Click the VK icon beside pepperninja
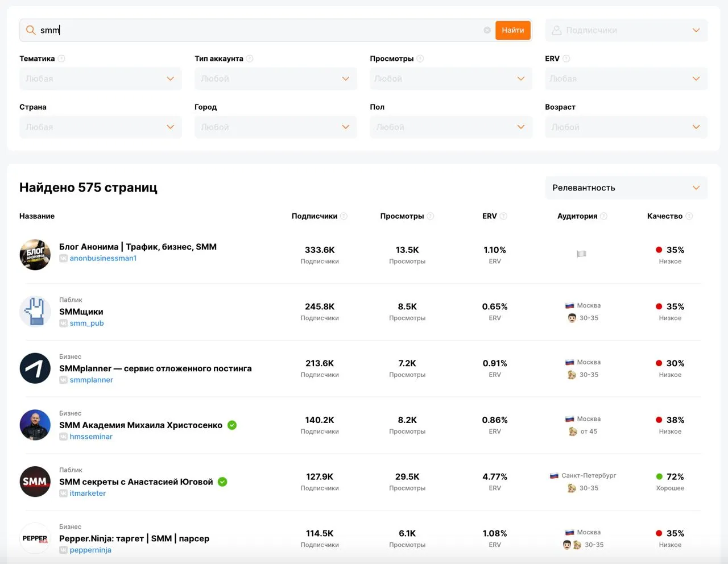728x564 pixels. [x=64, y=550]
